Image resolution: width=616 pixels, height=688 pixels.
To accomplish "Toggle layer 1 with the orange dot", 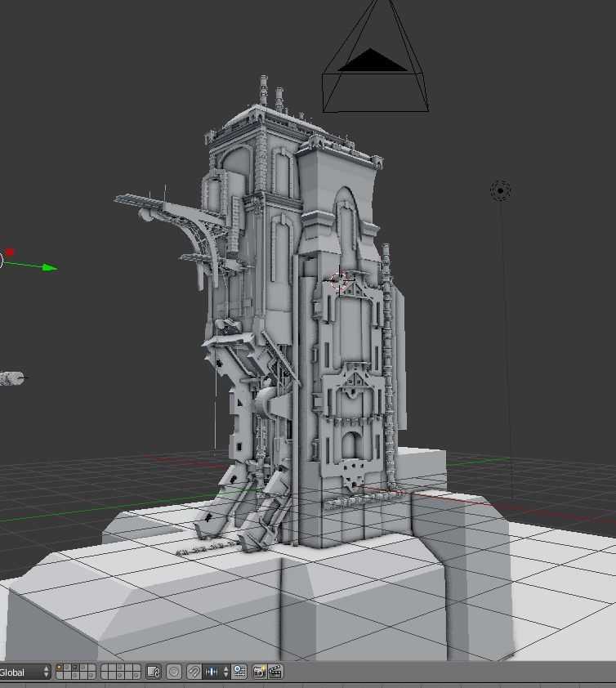I will coord(60,668).
